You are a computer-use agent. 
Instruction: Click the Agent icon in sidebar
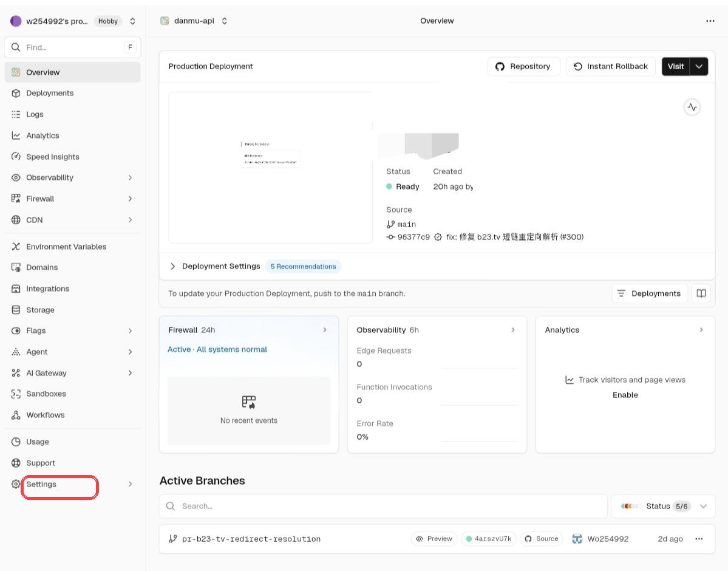pos(16,352)
